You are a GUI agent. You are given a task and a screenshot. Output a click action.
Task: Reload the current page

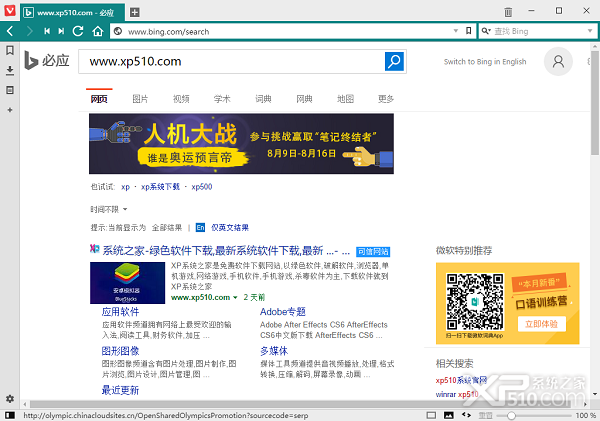78,31
